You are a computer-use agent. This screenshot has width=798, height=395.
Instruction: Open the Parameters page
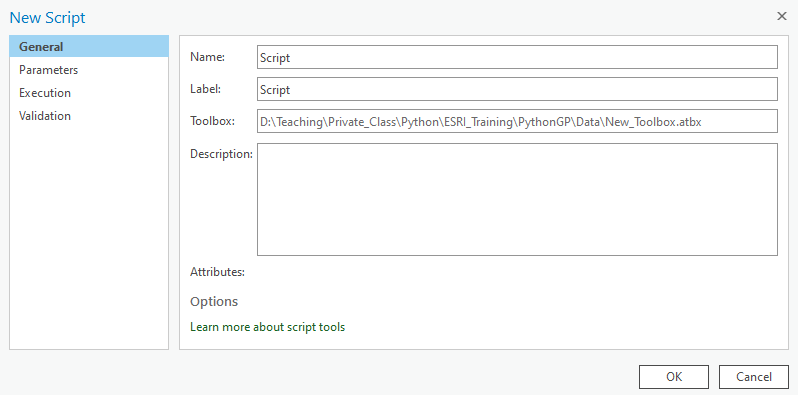[x=89, y=70]
